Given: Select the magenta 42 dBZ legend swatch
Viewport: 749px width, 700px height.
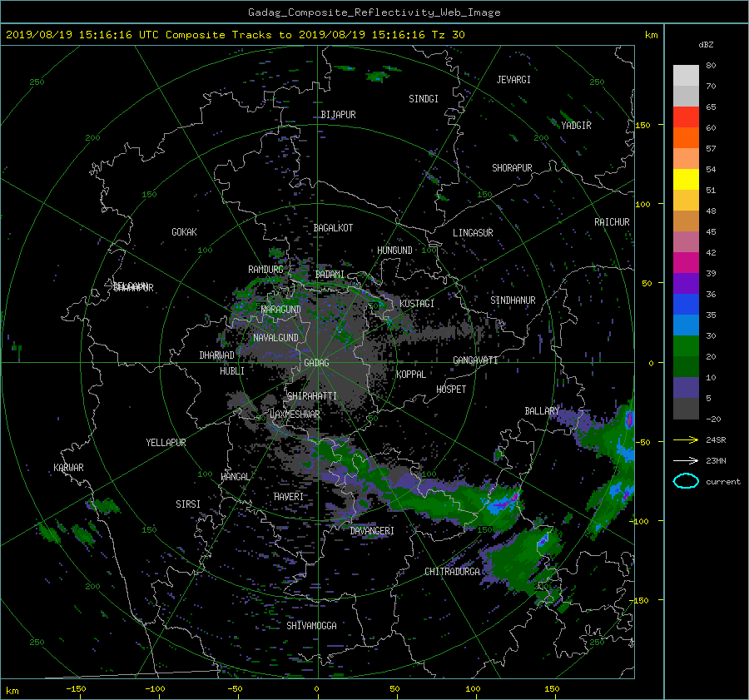Looking at the screenshot, I should coord(686,262).
